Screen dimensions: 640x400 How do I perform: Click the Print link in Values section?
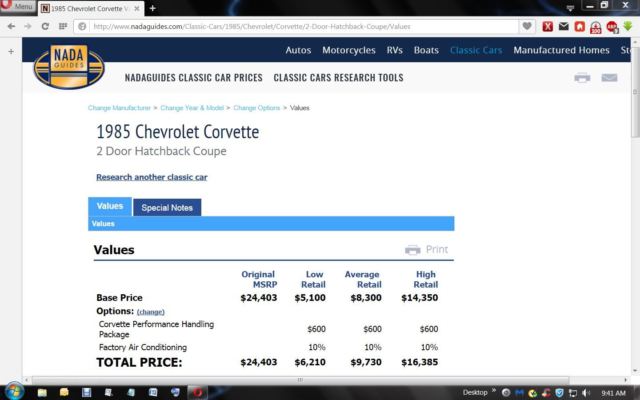[437, 249]
